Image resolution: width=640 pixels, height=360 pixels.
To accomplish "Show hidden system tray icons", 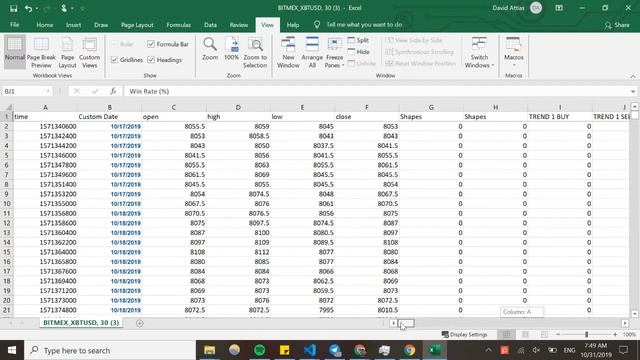I will [489, 350].
